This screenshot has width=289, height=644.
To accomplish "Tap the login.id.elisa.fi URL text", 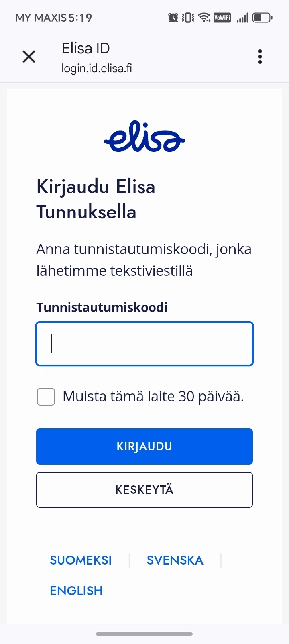I will coord(97,68).
